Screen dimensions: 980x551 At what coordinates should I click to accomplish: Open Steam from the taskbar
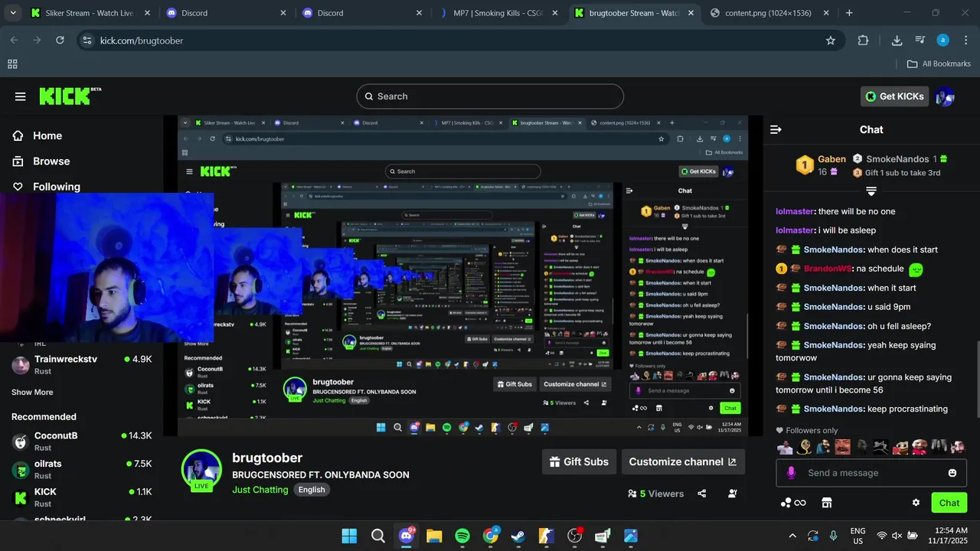518,536
